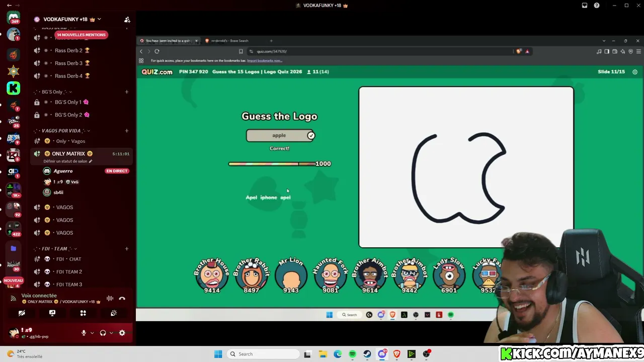Click the hand-drawn Apple logo drawing
The image size is (644, 362).
459,177
